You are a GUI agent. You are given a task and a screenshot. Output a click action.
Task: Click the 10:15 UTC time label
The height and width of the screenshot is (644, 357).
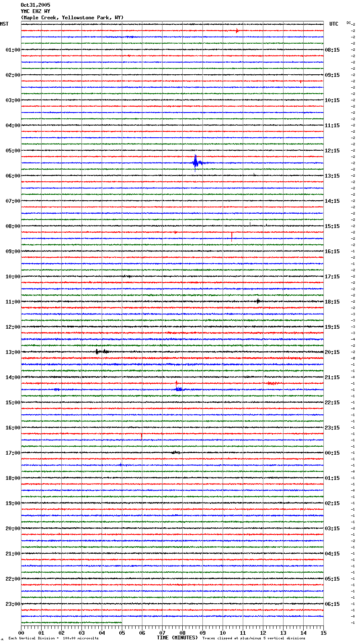(x=332, y=100)
